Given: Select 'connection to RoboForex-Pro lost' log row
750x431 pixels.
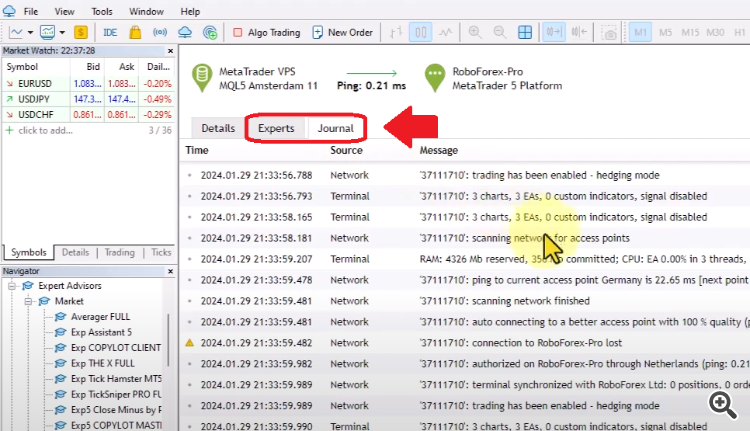Looking at the screenshot, I should click(x=465, y=343).
